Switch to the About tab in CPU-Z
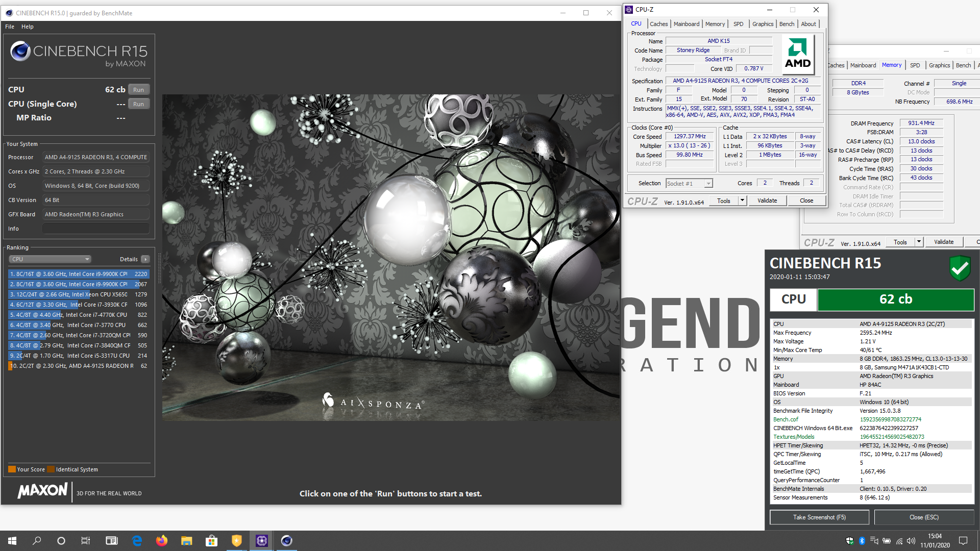Viewport: 980px width, 551px height. [808, 24]
